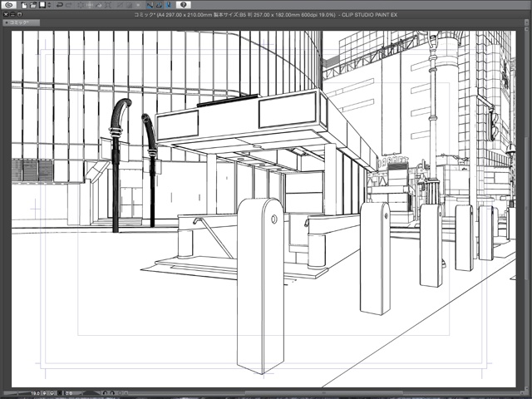
Task: Create a new canvas with New icon
Action: click(24, 5)
